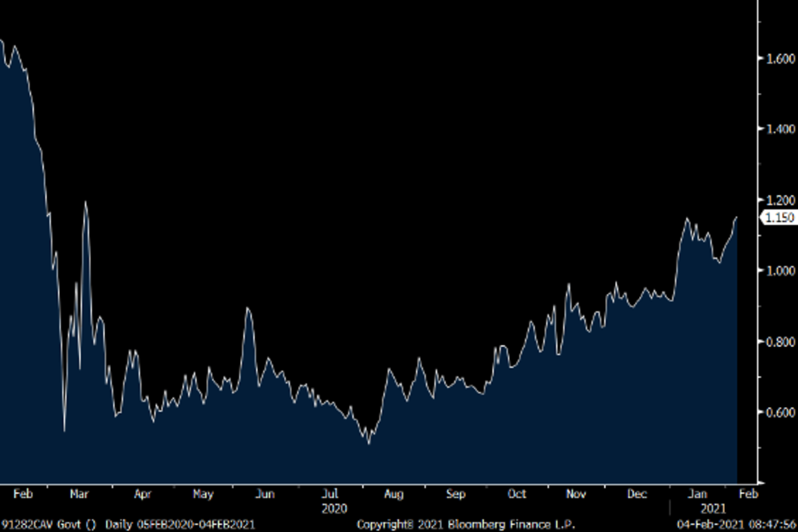Select the Dec month axis label
This screenshot has width=798, height=532.
pyautogui.click(x=637, y=494)
